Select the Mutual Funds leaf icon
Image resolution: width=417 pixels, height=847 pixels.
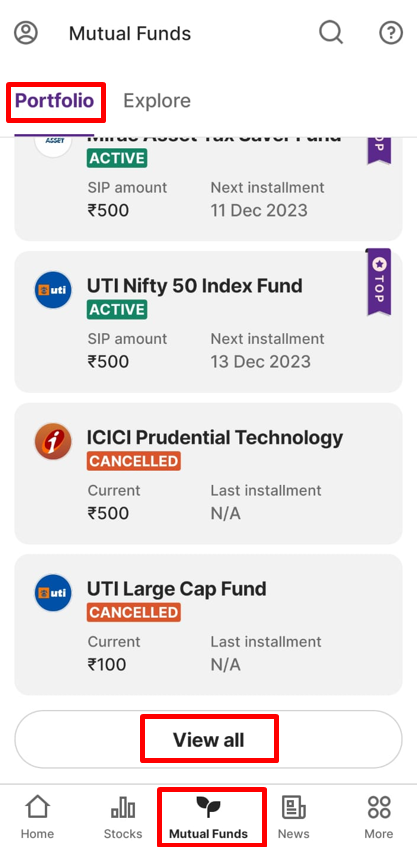pos(208,808)
